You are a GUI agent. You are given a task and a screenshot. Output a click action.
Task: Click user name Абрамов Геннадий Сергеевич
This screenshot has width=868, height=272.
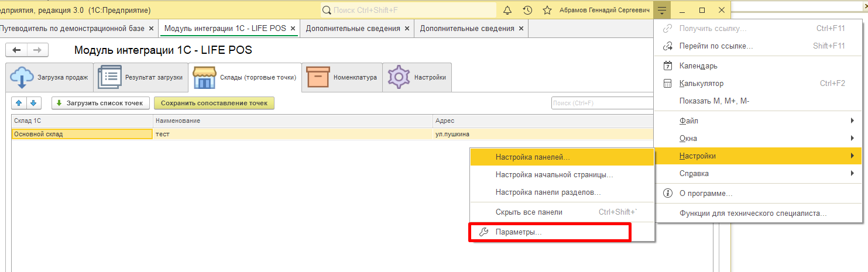(604, 11)
